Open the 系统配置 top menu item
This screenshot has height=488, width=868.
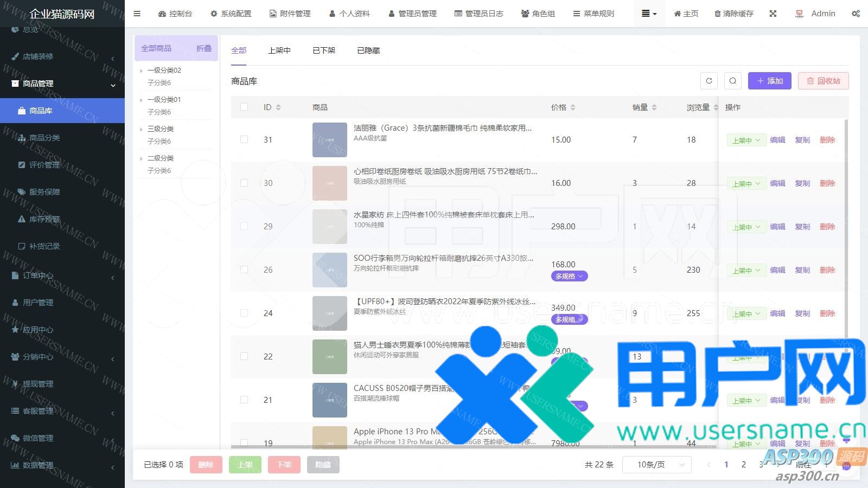point(231,14)
